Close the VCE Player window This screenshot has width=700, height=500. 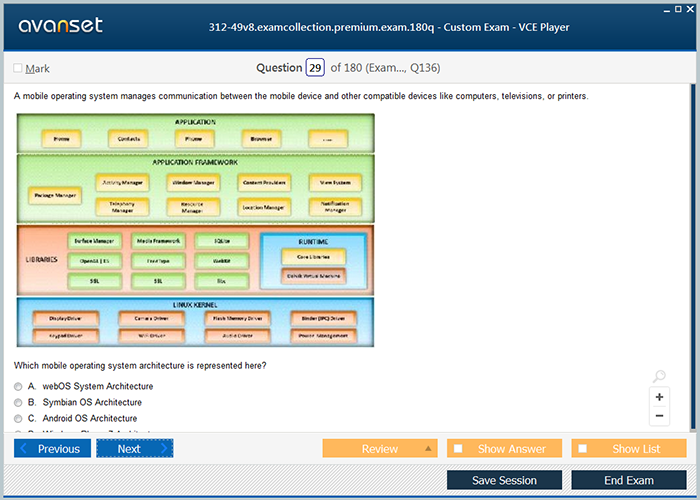click(x=689, y=7)
